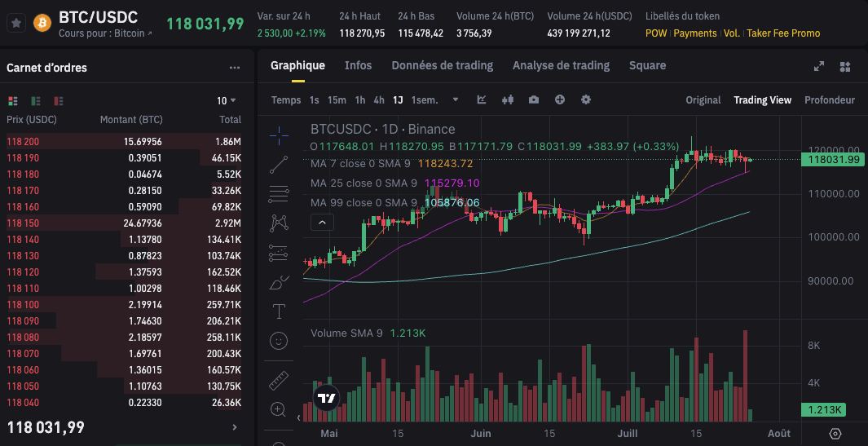Click the MA 7 indicator legend
This screenshot has width=868, height=446.
[x=392, y=163]
